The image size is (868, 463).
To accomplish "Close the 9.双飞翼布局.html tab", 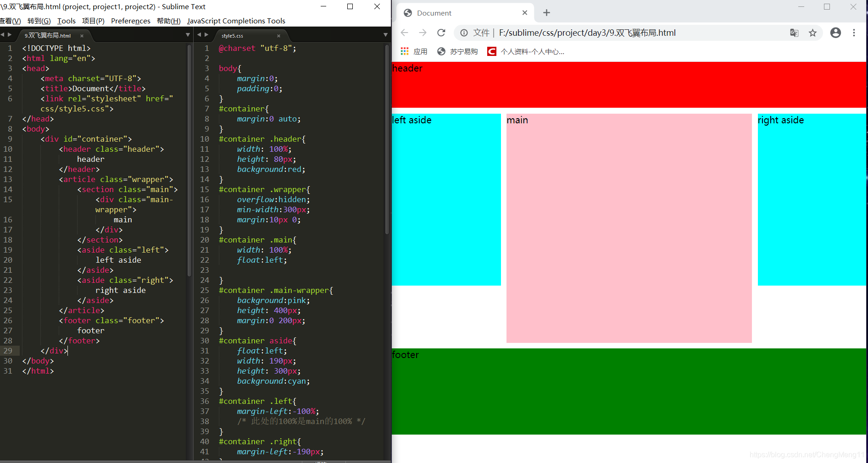I will pyautogui.click(x=82, y=36).
